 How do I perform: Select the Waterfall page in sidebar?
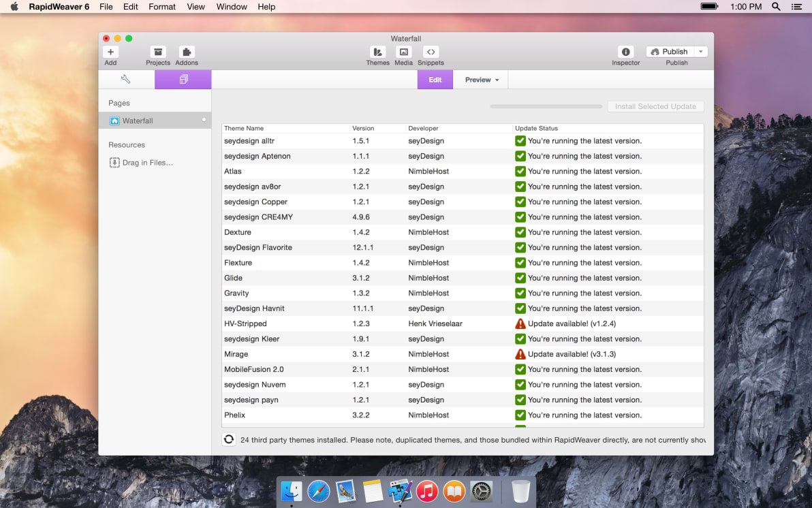[155, 121]
